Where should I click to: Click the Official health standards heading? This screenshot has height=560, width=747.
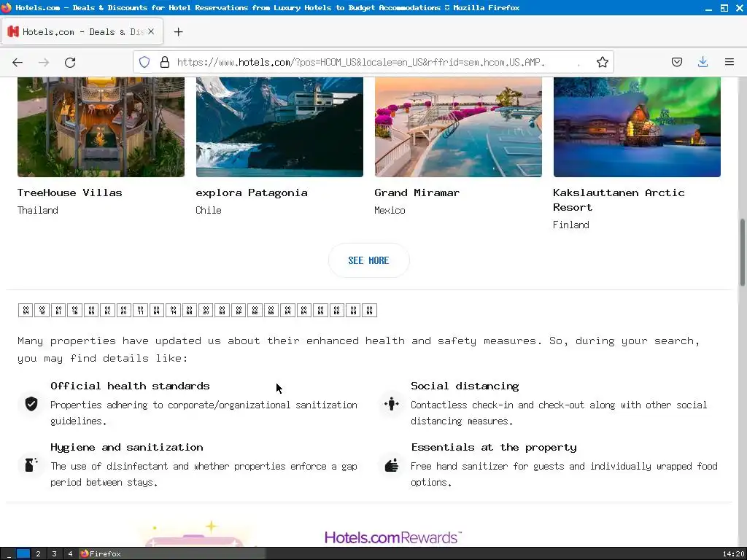(130, 386)
